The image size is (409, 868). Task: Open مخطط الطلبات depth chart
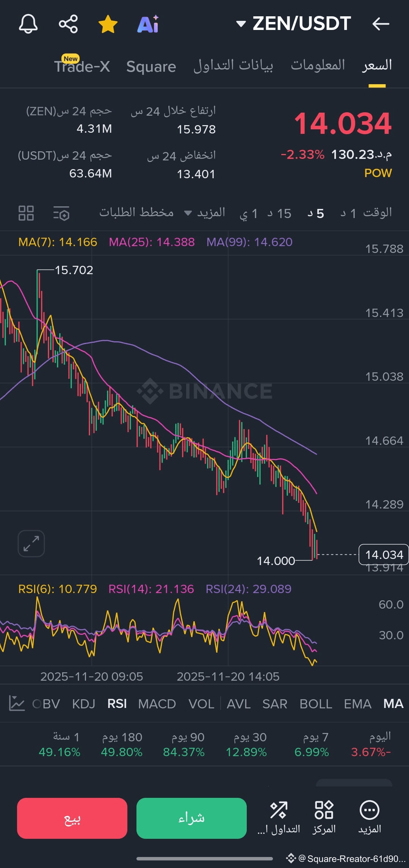tap(136, 212)
